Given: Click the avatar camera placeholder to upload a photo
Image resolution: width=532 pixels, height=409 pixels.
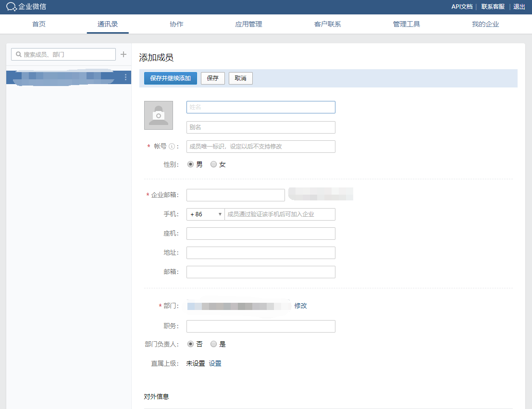Looking at the screenshot, I should tap(159, 115).
